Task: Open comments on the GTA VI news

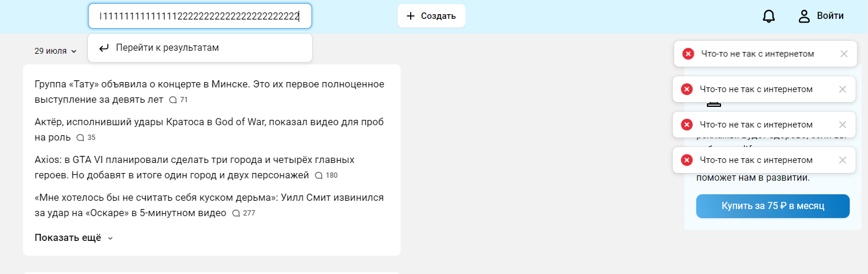Action: (326, 175)
